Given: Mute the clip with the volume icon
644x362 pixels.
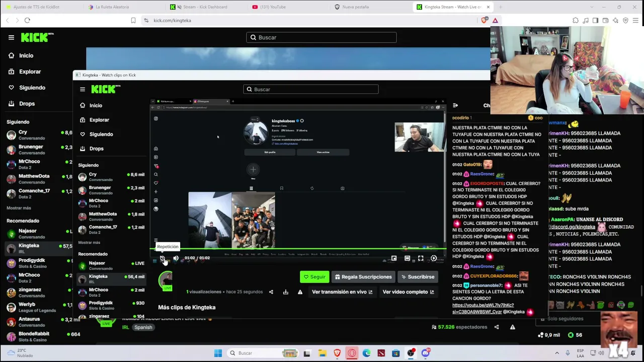Looking at the screenshot, I should click(176, 258).
